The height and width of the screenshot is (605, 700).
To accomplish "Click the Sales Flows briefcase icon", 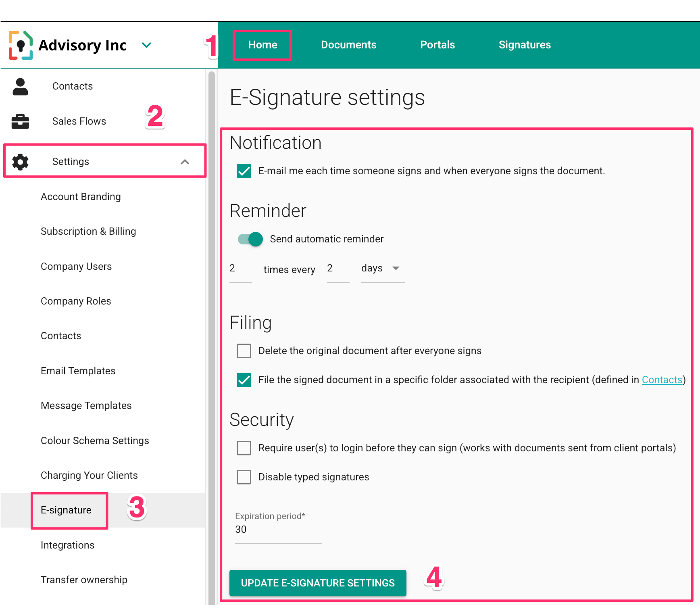I will 20,121.
